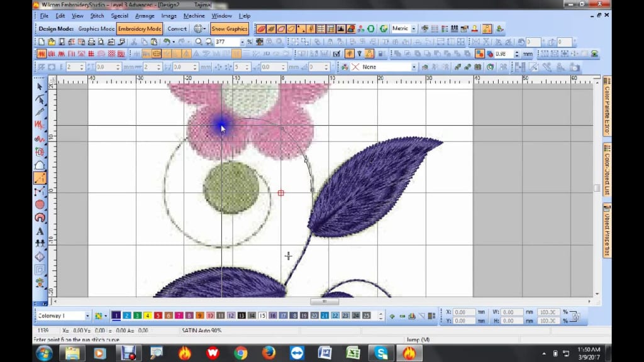Click the stamp icon in view toolbar
This screenshot has width=644, height=362.
tap(474, 29)
